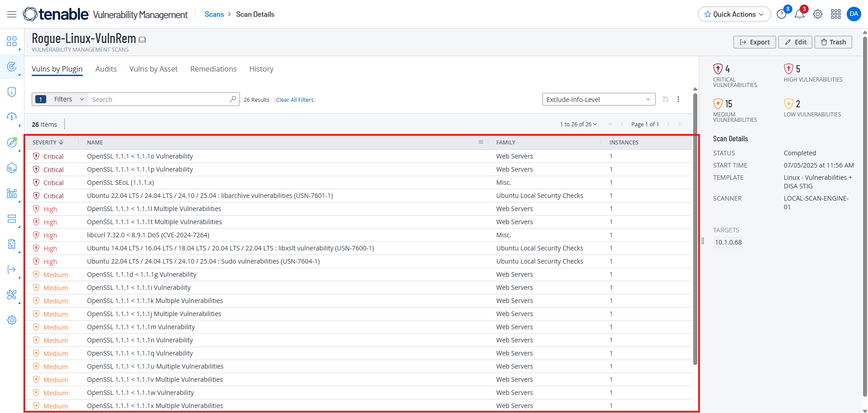Image resolution: width=868 pixels, height=413 pixels.
Task: Open the assets blocks sidebar icon
Action: coord(12,193)
